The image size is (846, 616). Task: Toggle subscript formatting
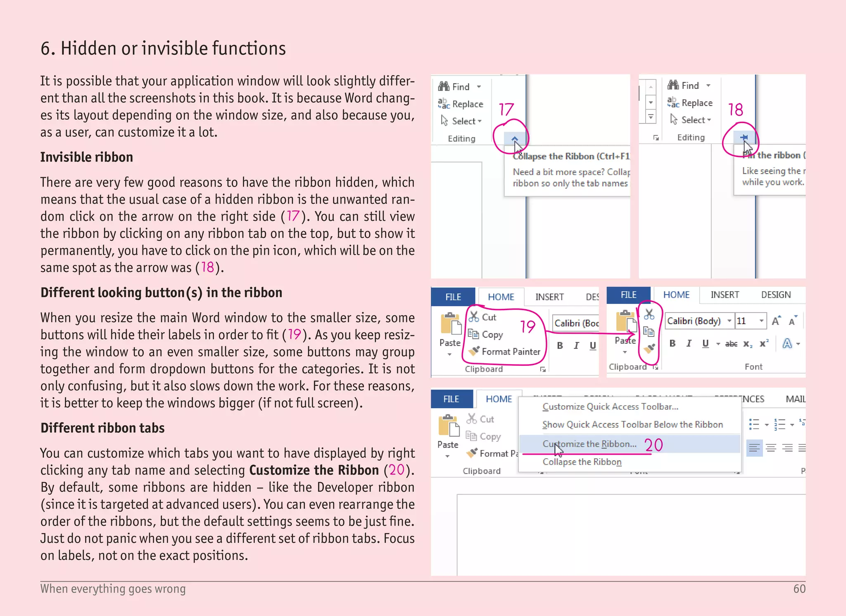click(x=747, y=344)
